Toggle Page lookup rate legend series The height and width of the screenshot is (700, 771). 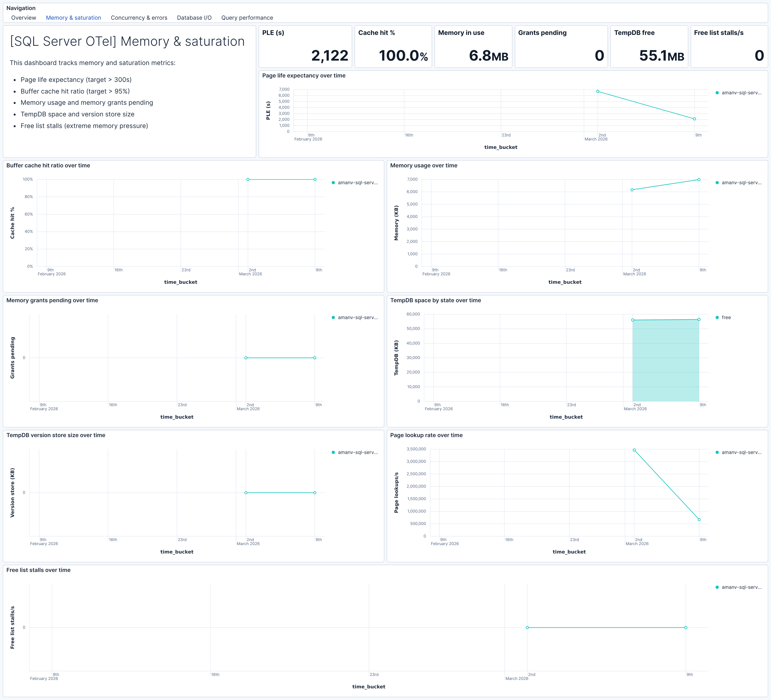click(x=741, y=453)
